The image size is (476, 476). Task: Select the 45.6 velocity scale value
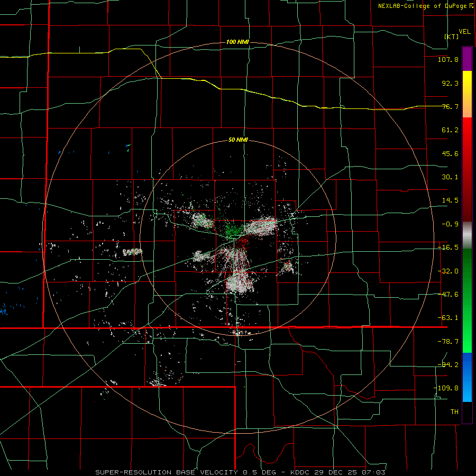450,153
